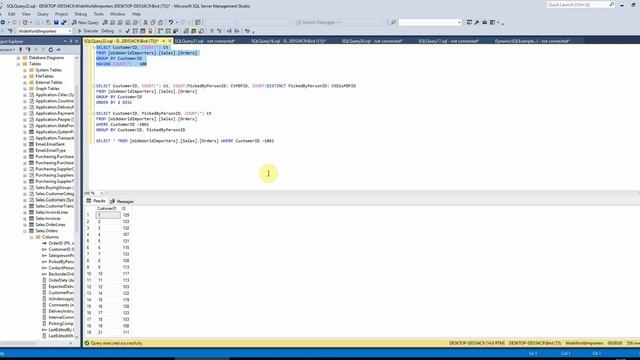Switch to the Results tab
The width and height of the screenshot is (640, 360).
[x=96, y=201]
